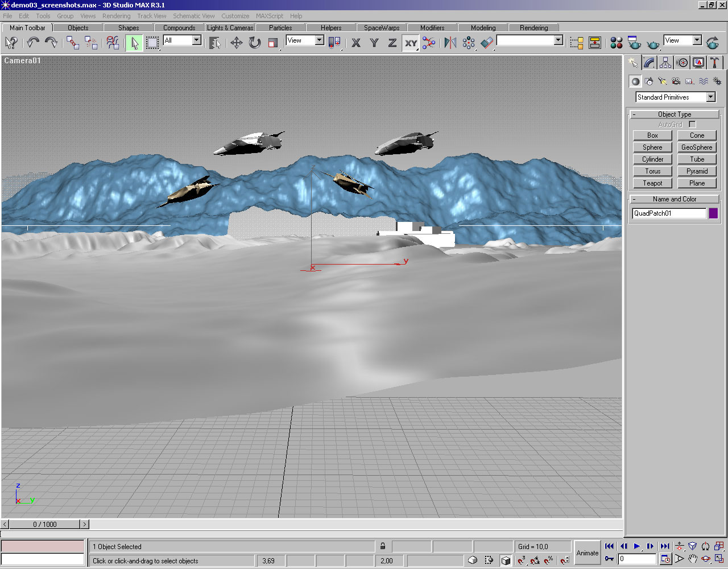Switch to the Lights creation category
The width and height of the screenshot is (728, 569).
coord(662,81)
